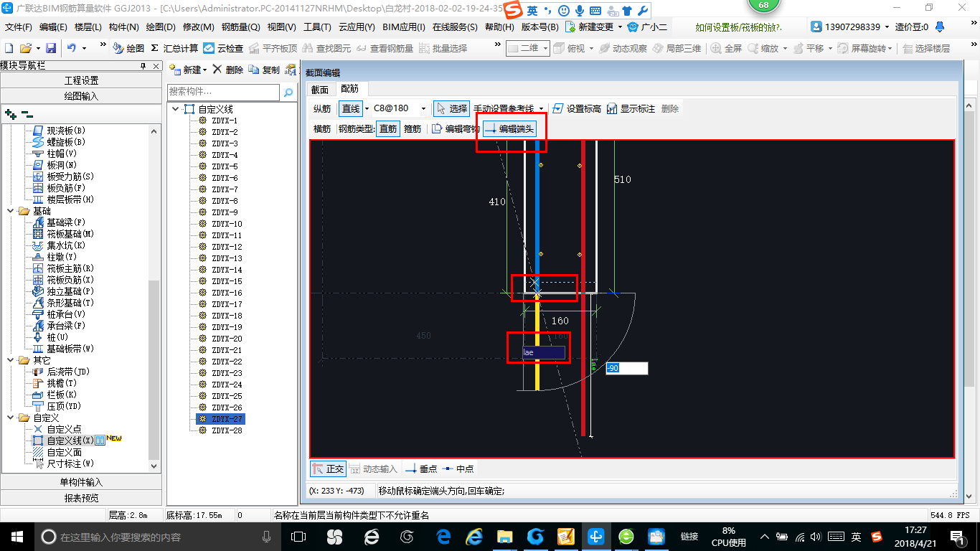Select component ZDYX-15
The height and width of the screenshot is (551, 980).
pyautogui.click(x=221, y=281)
